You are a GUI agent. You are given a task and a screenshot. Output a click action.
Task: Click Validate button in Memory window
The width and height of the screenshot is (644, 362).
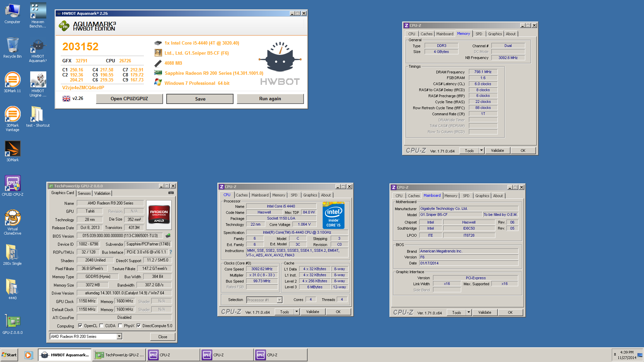497,150
